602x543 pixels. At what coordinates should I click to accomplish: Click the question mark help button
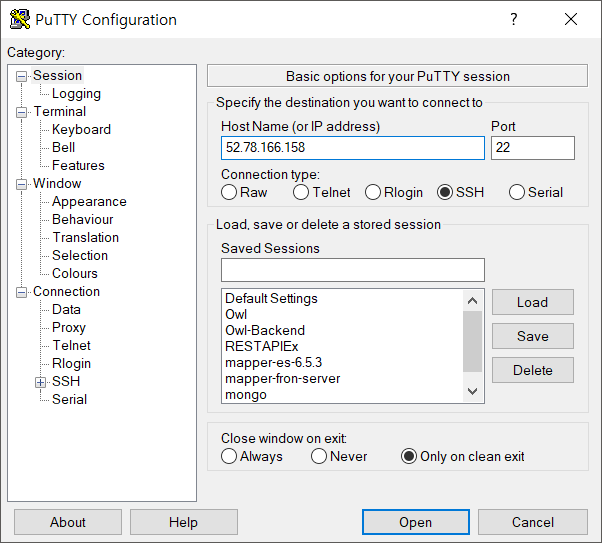[514, 19]
